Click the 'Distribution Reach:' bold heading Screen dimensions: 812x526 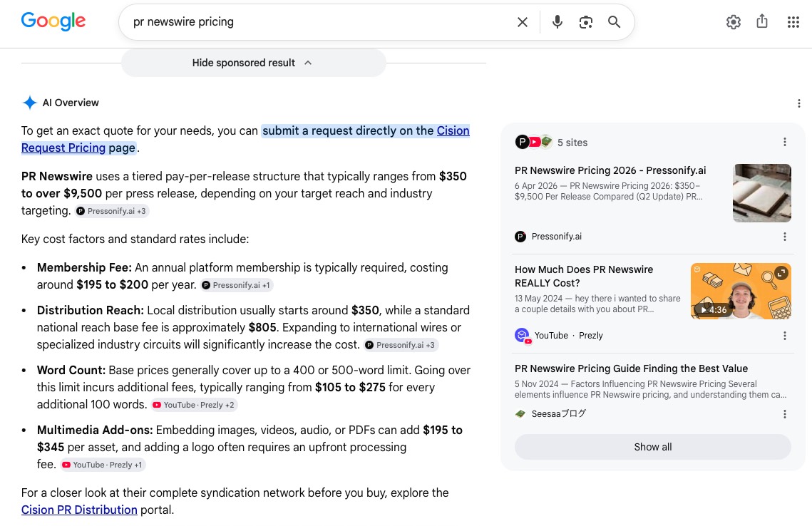pos(90,310)
